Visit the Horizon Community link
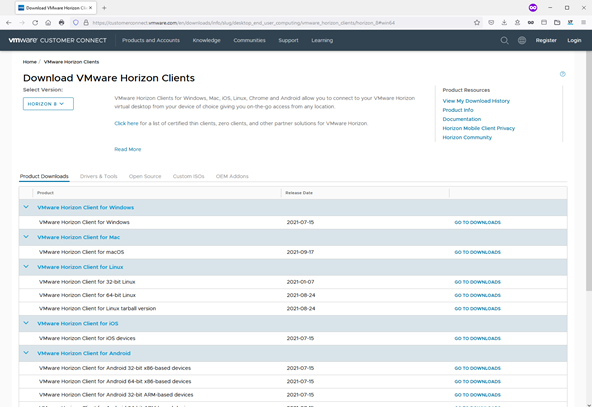The height and width of the screenshot is (407, 592). 467,137
